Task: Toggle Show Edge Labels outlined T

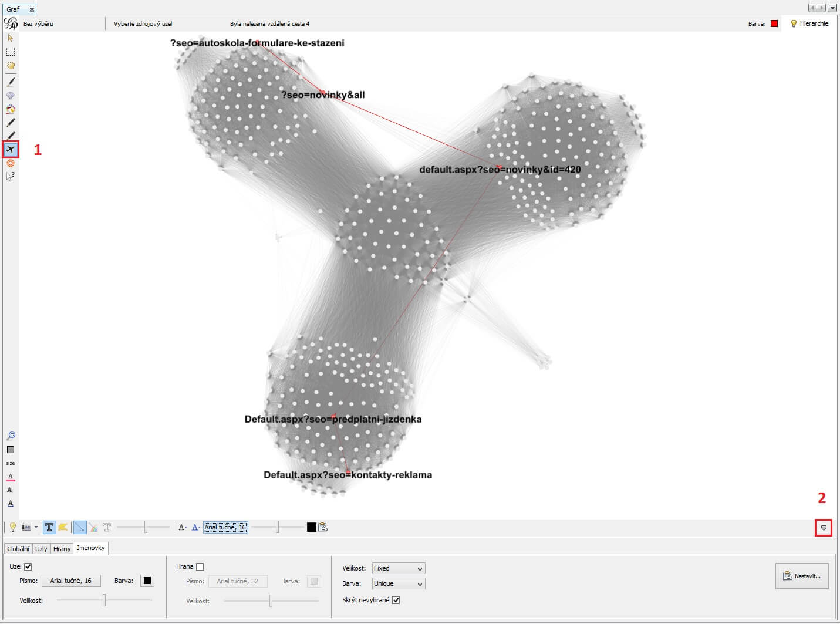Action: click(x=107, y=527)
